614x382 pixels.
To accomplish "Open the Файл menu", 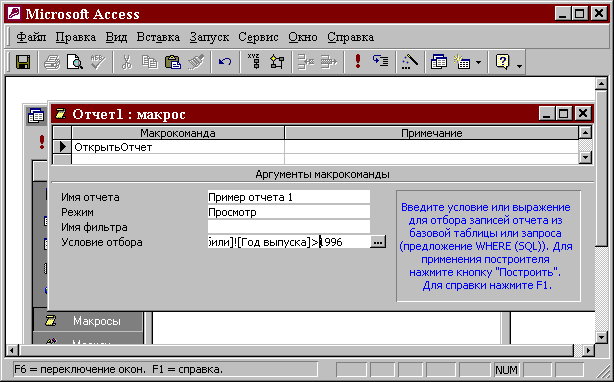I will pyautogui.click(x=31, y=37).
